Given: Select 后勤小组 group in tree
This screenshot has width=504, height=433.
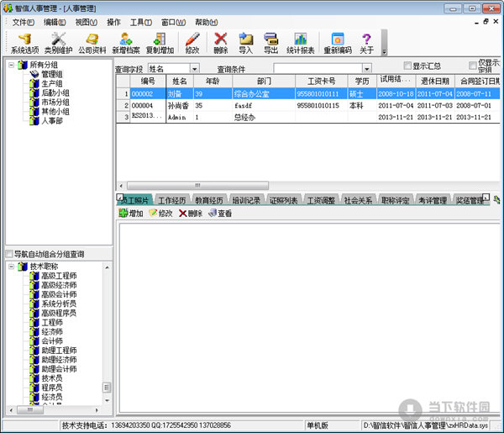Looking at the screenshot, I should 55,92.
